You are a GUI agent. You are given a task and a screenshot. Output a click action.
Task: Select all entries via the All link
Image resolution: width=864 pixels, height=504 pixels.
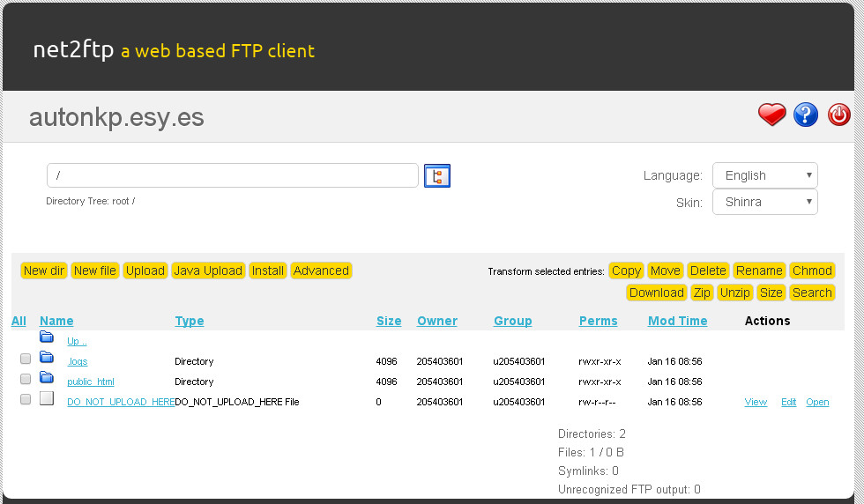(x=19, y=321)
